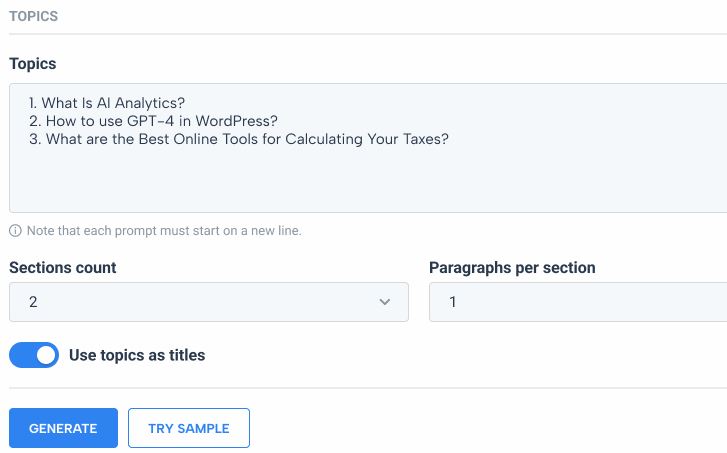Viewport: 727px width, 453px height.
Task: Place cursor on 'How to use GPT-4 in WordPress?' line
Action: click(x=153, y=121)
